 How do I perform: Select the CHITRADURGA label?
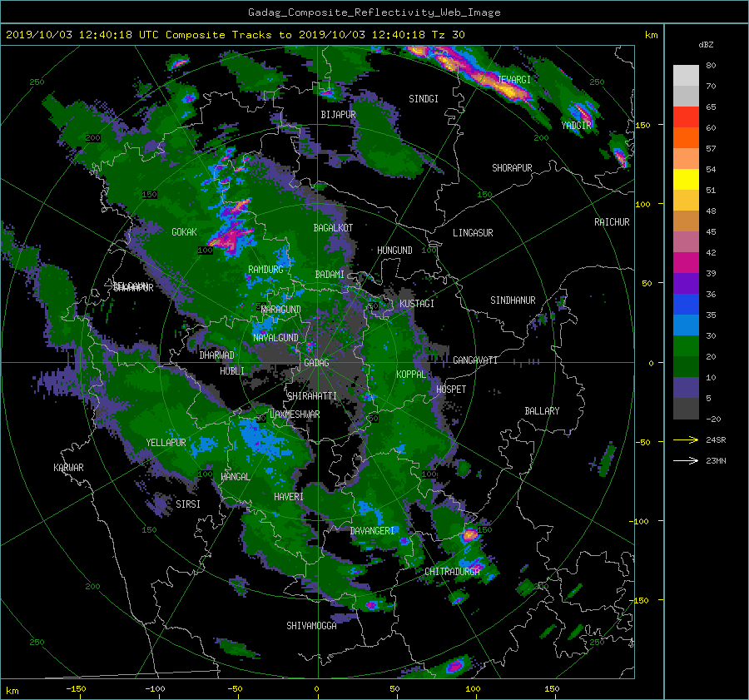click(452, 572)
